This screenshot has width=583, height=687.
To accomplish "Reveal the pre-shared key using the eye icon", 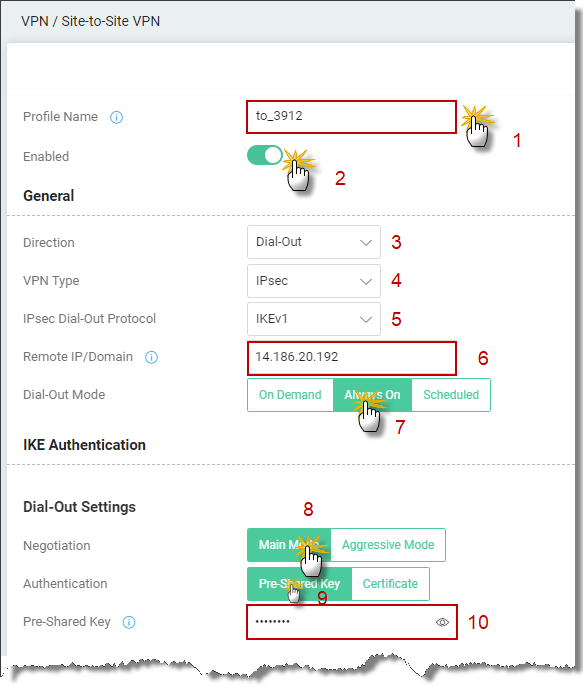I will 442,622.
